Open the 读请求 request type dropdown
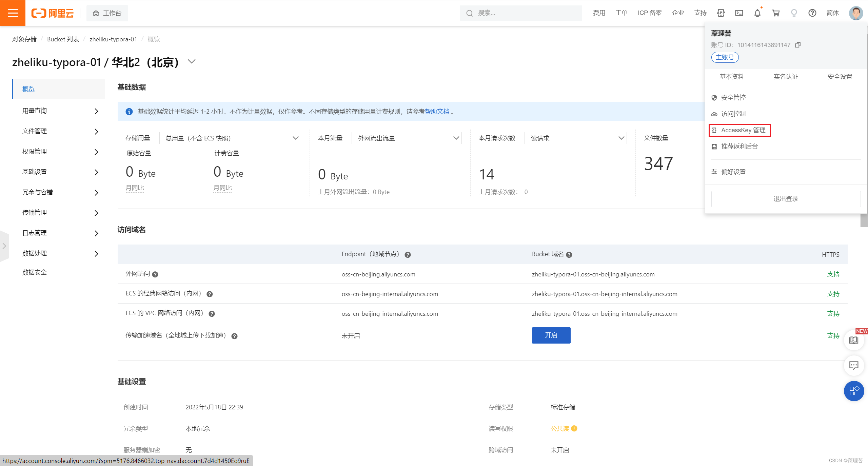 (575, 138)
